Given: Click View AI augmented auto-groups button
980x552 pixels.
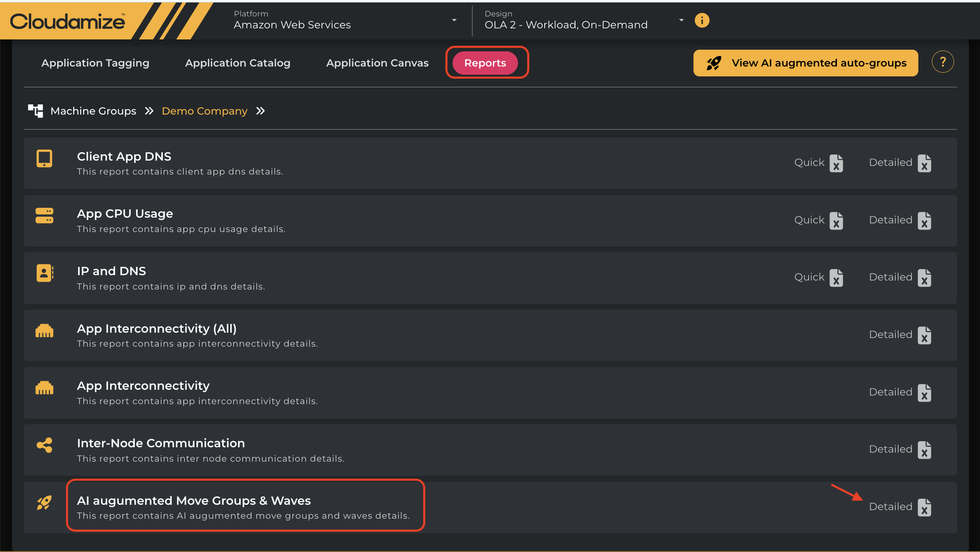Looking at the screenshot, I should pyautogui.click(x=805, y=63).
